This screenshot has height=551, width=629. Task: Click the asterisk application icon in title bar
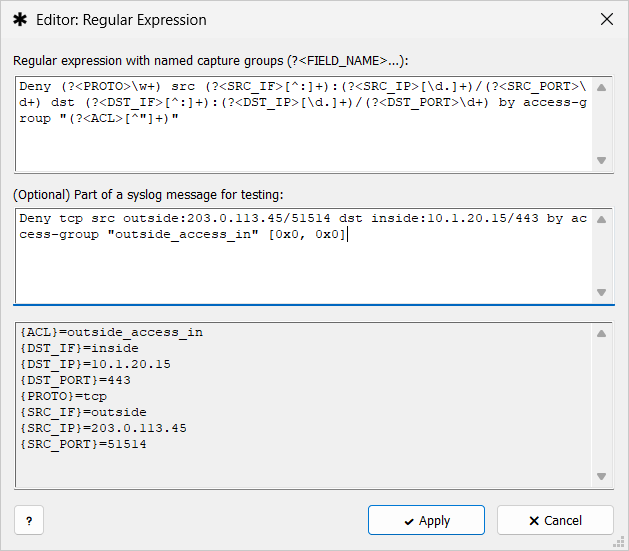click(x=20, y=19)
